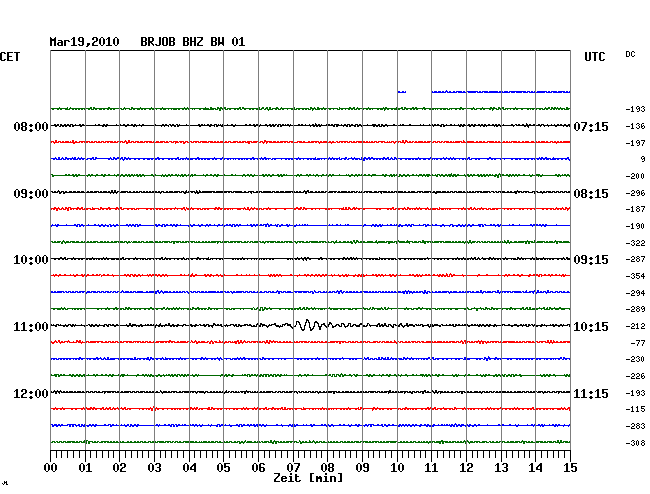Select DC value "-77"
Screen dimensions: 650x494
point(638,343)
